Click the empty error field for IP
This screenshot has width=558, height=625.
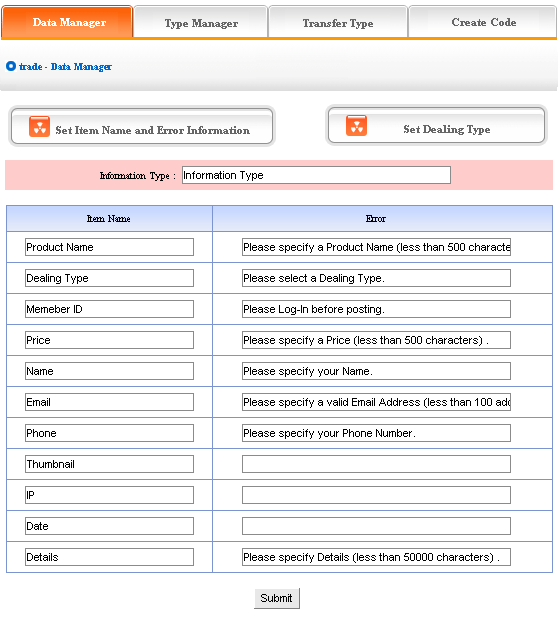tap(376, 495)
